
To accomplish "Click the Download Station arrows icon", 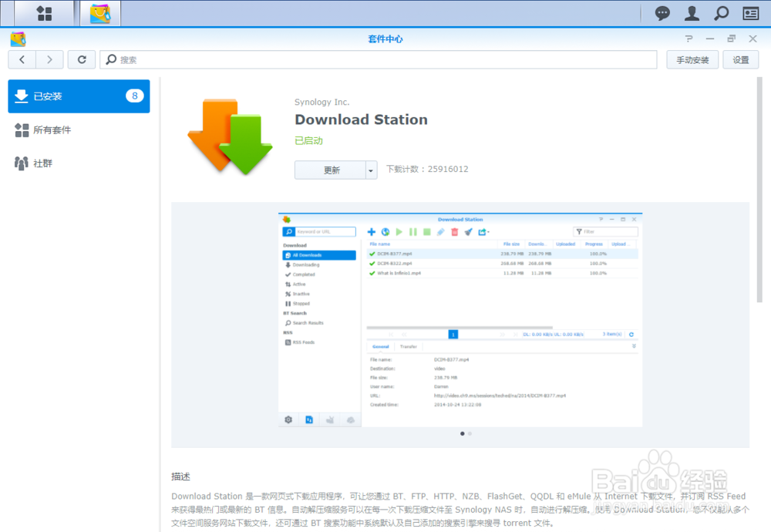I will click(230, 136).
